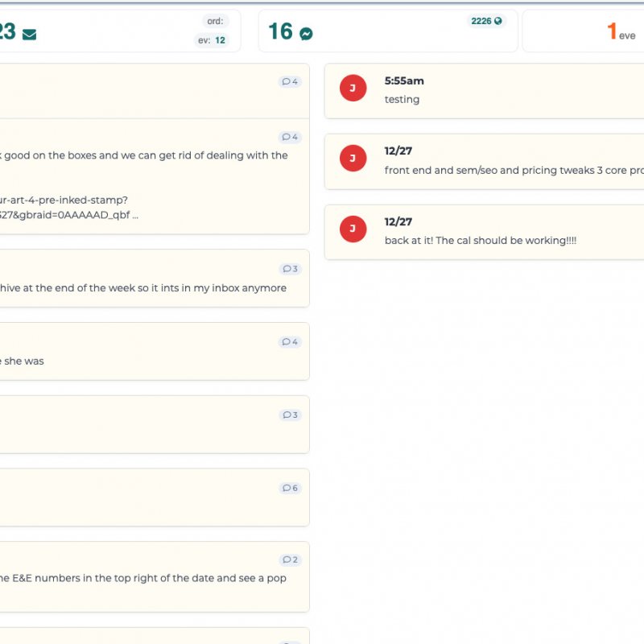Click the J avatar on 'front end' message
This screenshot has height=644, width=644.
tap(353, 159)
